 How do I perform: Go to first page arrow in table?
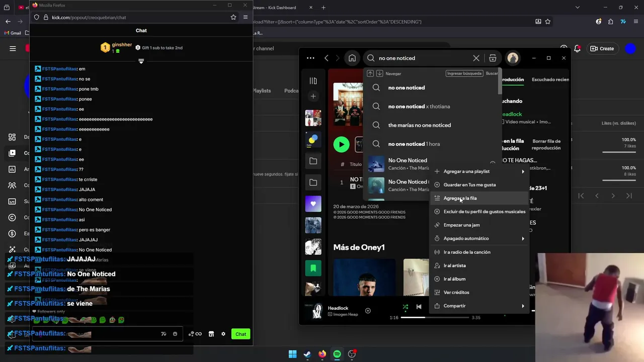[581, 196]
